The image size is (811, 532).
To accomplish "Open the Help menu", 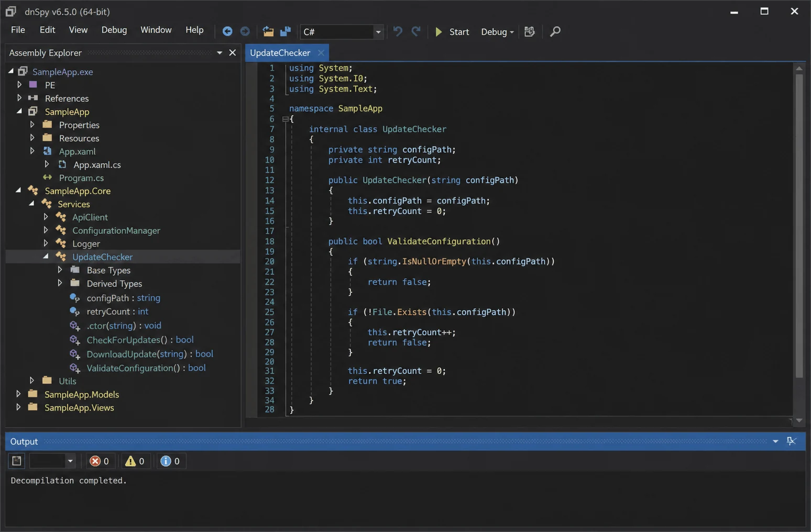I will 194,30.
